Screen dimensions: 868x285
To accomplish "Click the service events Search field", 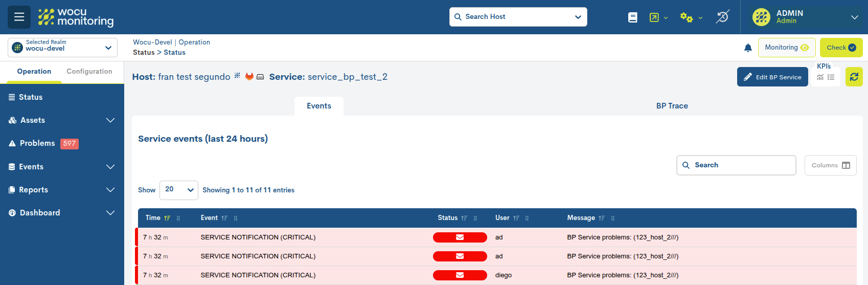I will [x=736, y=165].
